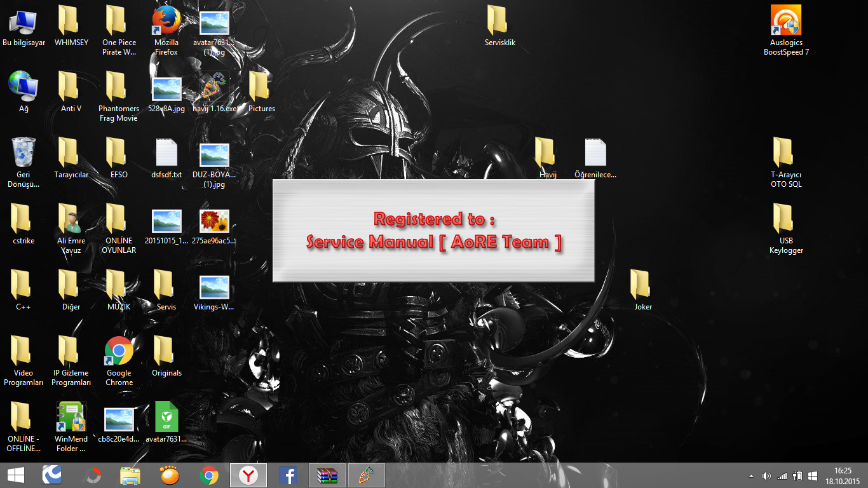This screenshot has height=488, width=868.
Task: Select One Piece Pirate W... folder
Action: (x=119, y=31)
